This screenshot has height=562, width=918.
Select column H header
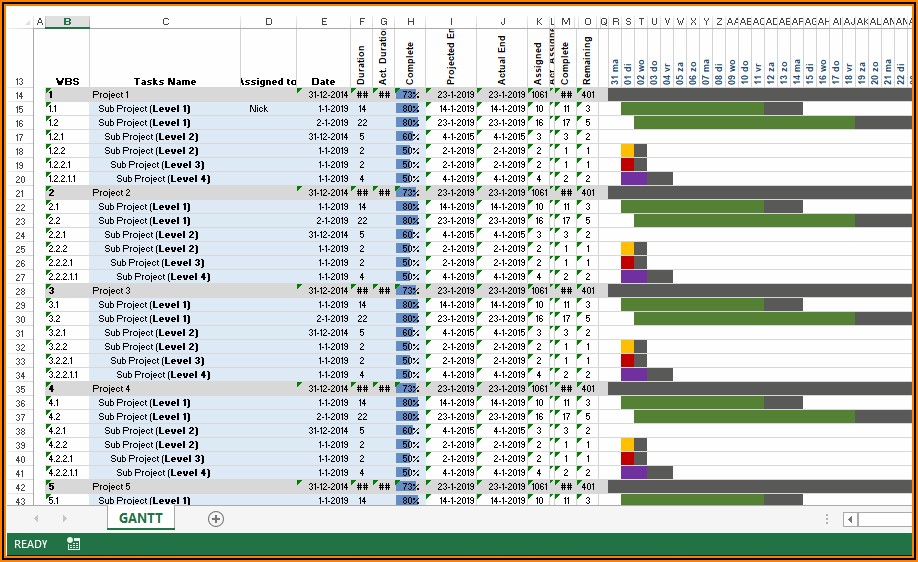click(x=410, y=22)
